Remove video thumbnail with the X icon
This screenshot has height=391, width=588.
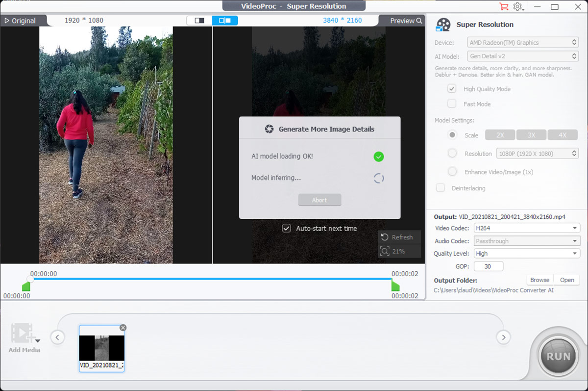pos(123,328)
